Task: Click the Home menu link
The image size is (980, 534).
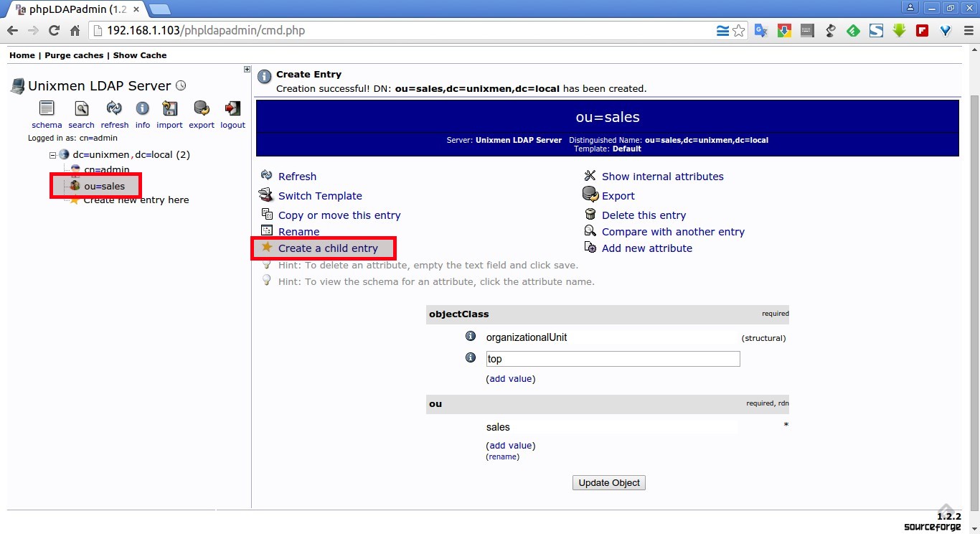Action: coord(22,55)
